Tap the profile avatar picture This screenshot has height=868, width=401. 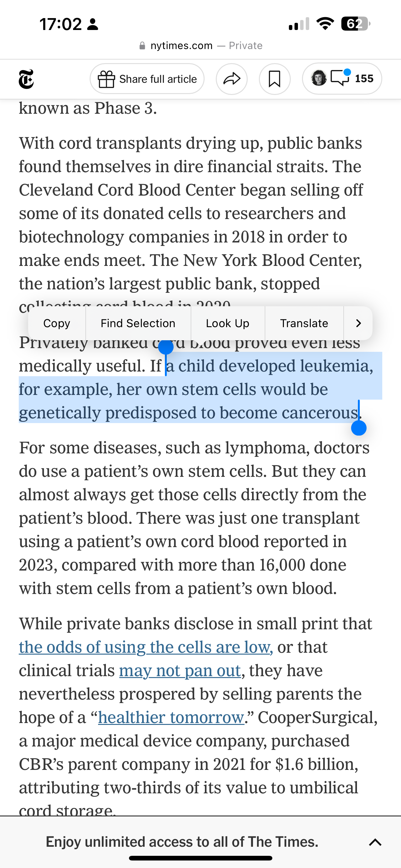pos(319,78)
